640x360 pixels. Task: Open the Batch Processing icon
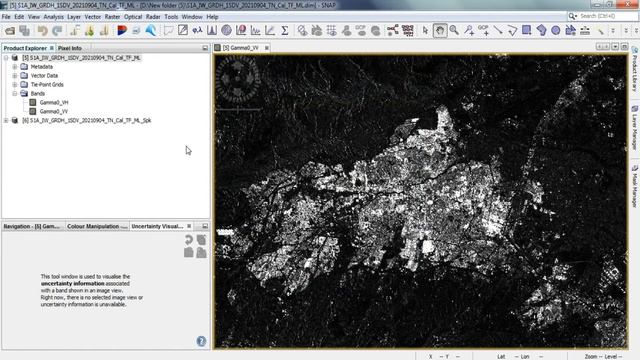coord(407,31)
